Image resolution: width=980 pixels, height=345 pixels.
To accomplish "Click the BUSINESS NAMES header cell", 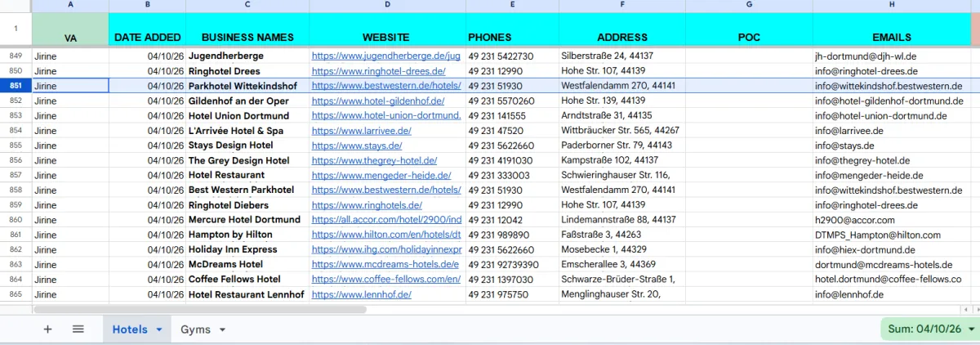I will [247, 29].
